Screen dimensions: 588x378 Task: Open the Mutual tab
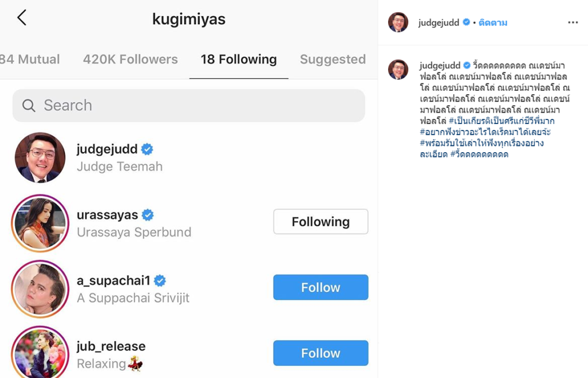[30, 59]
